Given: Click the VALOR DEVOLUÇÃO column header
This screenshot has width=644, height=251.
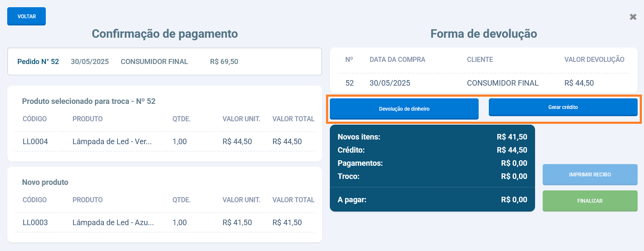Looking at the screenshot, I should coord(594,59).
